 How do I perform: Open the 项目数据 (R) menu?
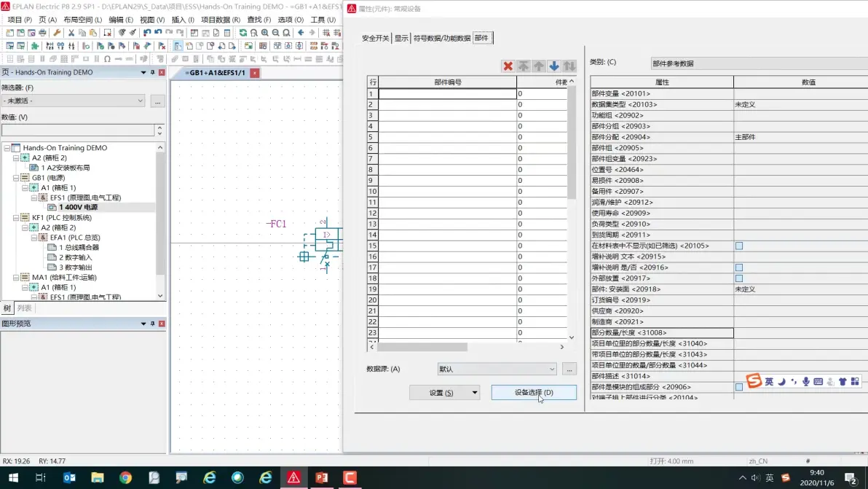click(221, 20)
